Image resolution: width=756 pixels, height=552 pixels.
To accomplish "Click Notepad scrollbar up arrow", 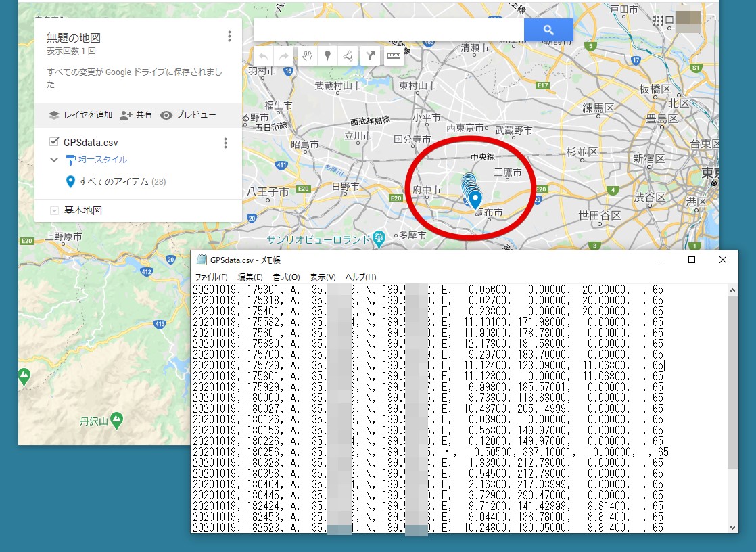I will pos(733,290).
